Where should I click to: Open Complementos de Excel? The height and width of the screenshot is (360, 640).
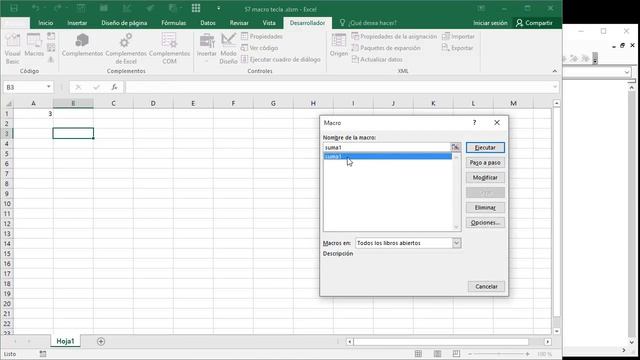coord(126,49)
